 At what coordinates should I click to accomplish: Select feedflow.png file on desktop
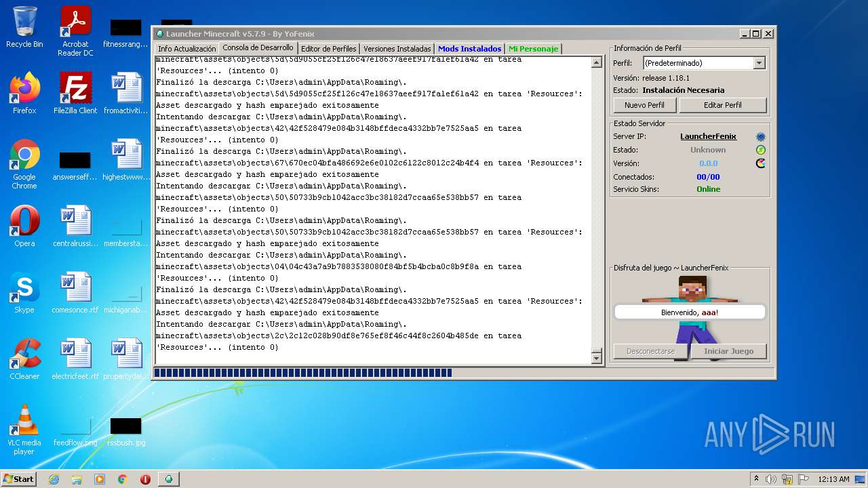(x=75, y=432)
